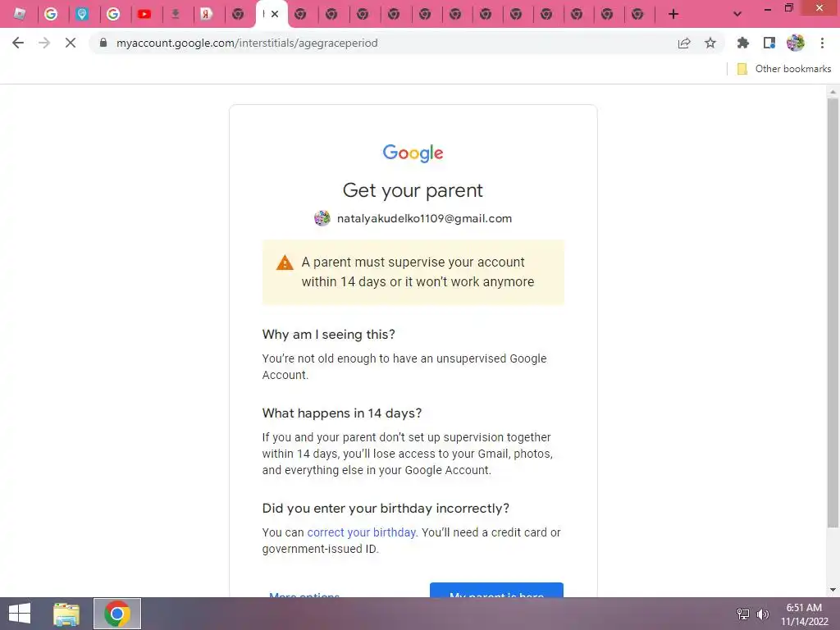Switch to the Yandex tab
840x630 pixels.
click(206, 14)
